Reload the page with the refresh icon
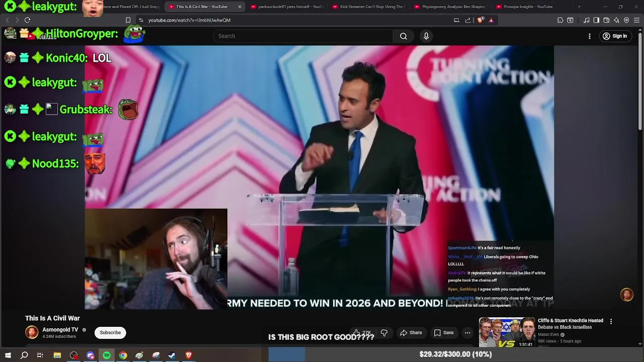This screenshot has height=362, width=644. coord(27,20)
